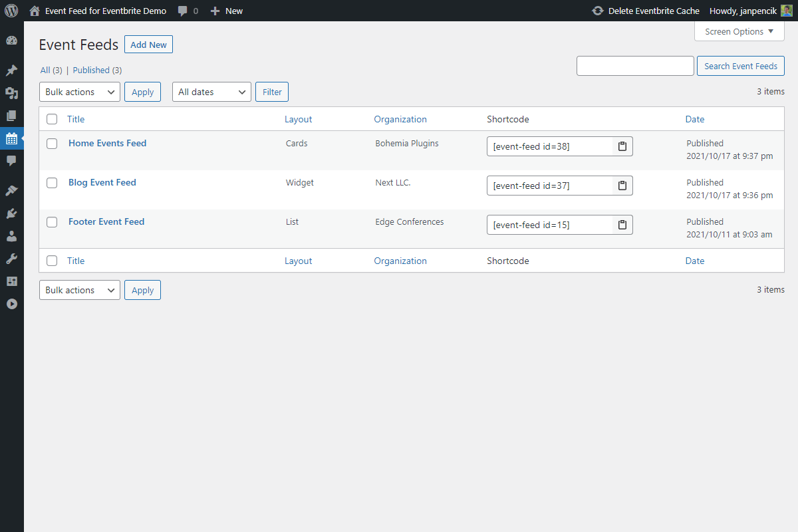Open Users via the person sidebar icon

point(11,236)
